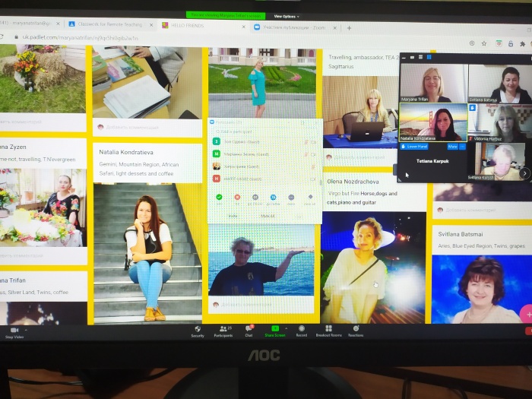532x399 pixels.
Task: Click the red no reaction in participants panel
Action: point(237,198)
